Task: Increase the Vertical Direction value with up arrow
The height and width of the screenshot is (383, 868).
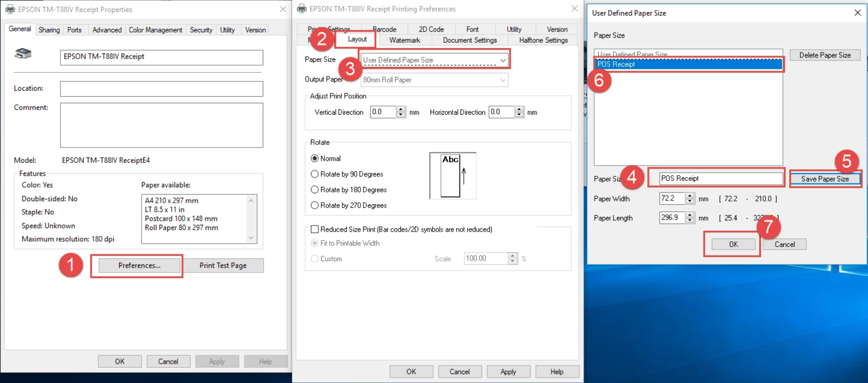Action: pos(401,109)
